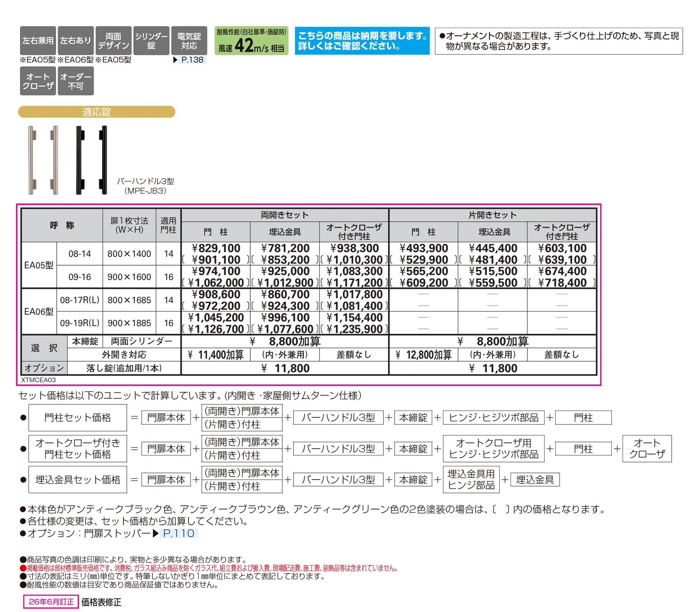
Task: Click the 両面デザイン feature badge
Action: click(113, 41)
